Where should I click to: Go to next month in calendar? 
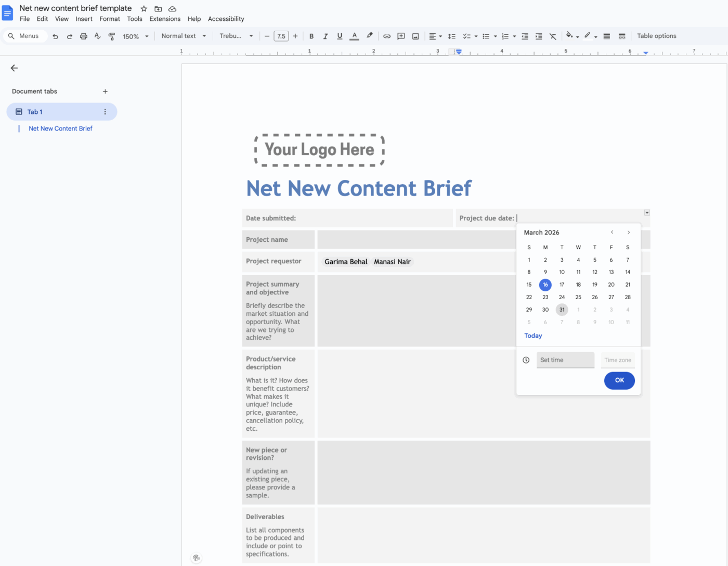(629, 233)
